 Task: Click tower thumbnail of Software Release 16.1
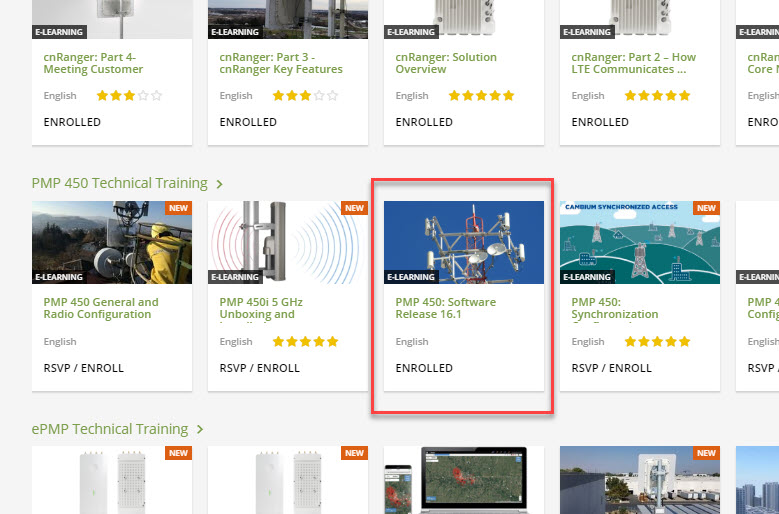464,242
